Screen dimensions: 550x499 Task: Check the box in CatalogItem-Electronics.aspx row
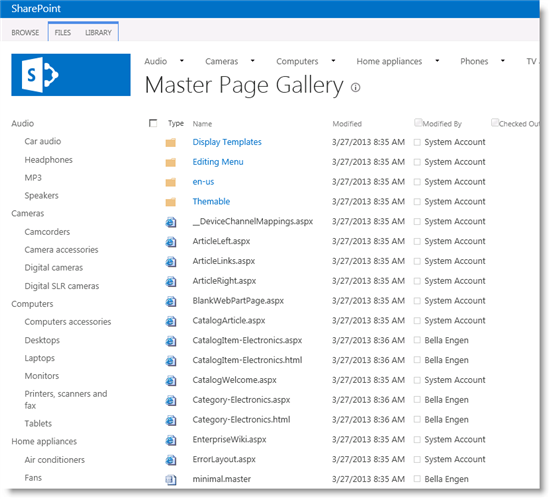pos(417,340)
